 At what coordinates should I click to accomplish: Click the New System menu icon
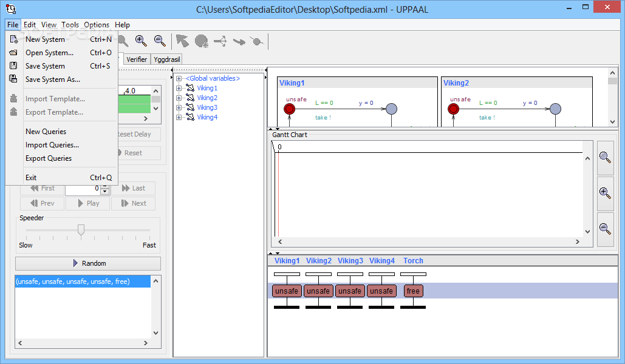13,39
